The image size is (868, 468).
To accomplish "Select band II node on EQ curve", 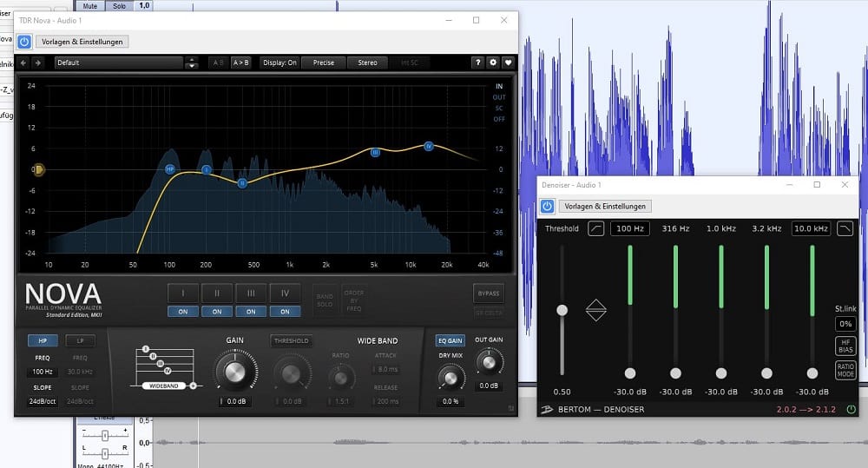I will (242, 182).
